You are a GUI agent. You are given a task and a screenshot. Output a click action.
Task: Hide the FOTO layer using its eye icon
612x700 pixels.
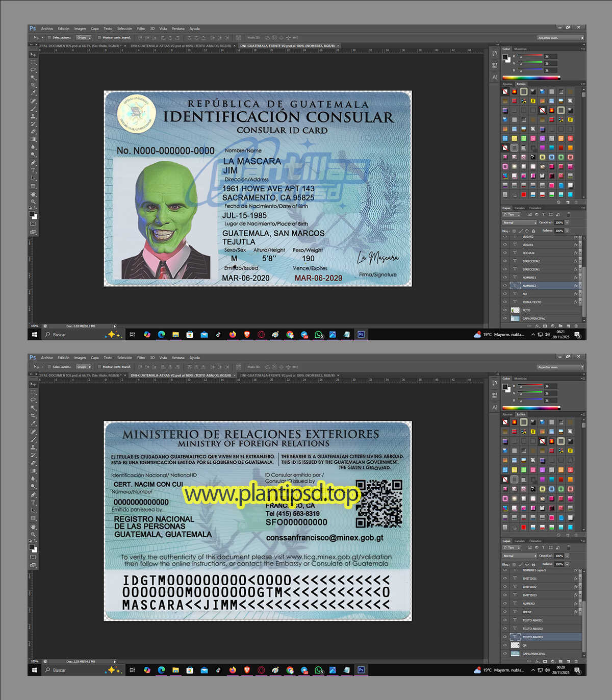tap(505, 310)
